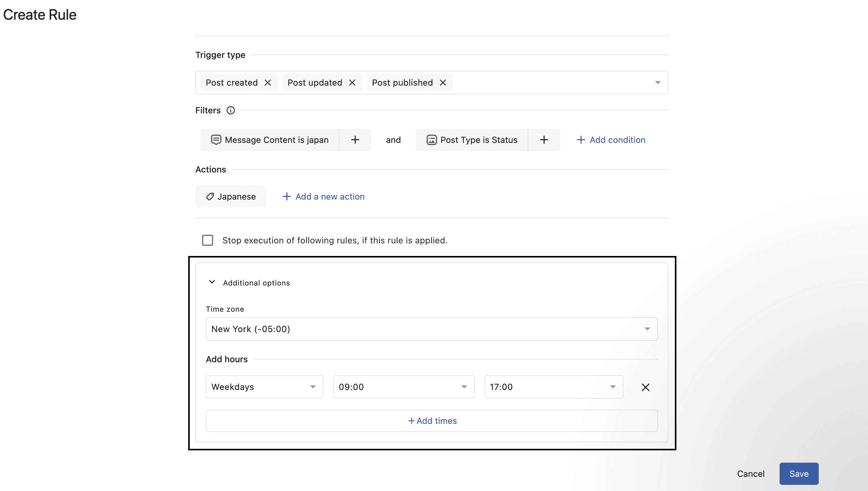The width and height of the screenshot is (868, 491).
Task: Collapse the Additional options section
Action: (x=212, y=282)
